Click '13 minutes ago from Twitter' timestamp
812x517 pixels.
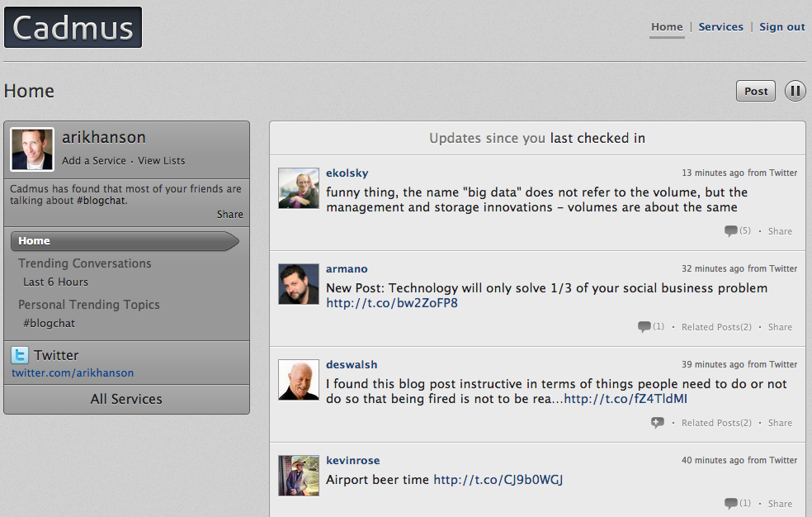tap(739, 173)
